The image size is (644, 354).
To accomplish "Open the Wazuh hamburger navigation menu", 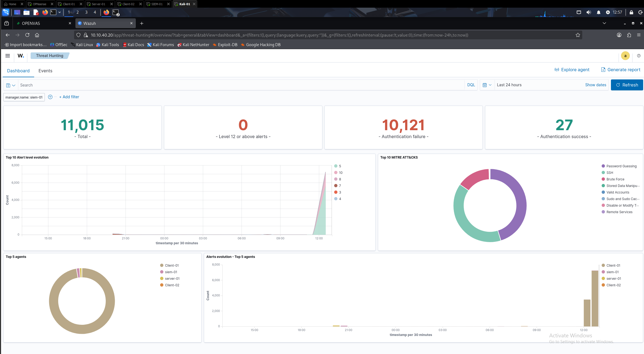I will [7, 56].
